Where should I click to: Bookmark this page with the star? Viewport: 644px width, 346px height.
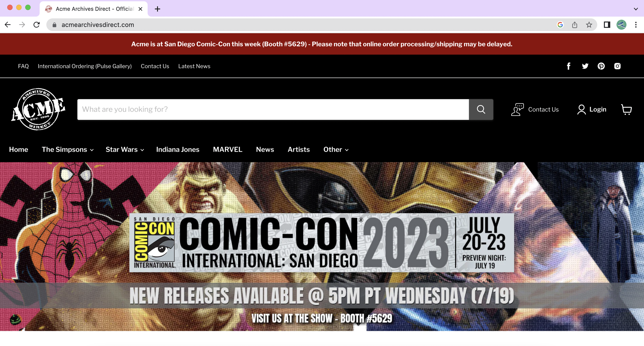(x=589, y=25)
